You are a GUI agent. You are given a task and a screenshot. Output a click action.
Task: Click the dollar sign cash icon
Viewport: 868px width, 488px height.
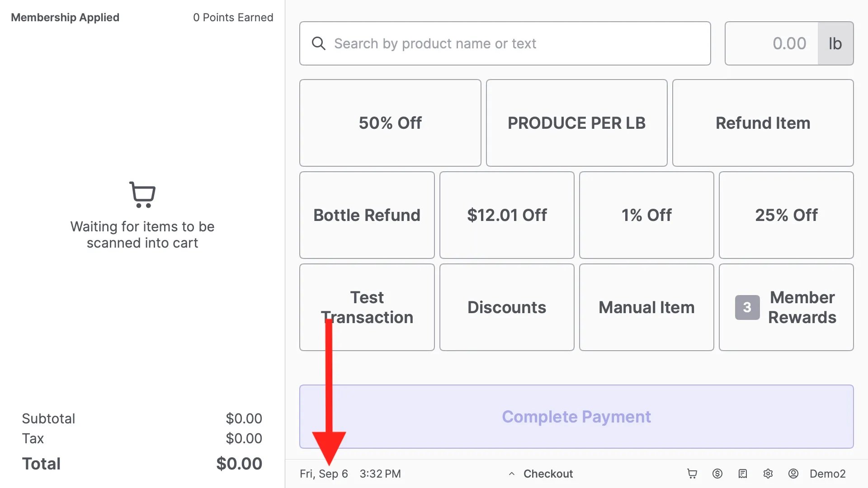(717, 474)
